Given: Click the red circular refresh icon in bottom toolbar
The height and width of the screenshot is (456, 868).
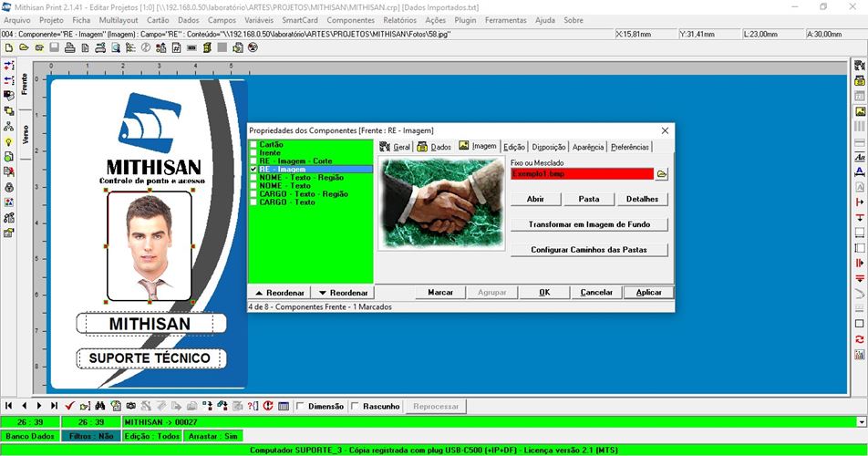Looking at the screenshot, I should (x=268, y=406).
